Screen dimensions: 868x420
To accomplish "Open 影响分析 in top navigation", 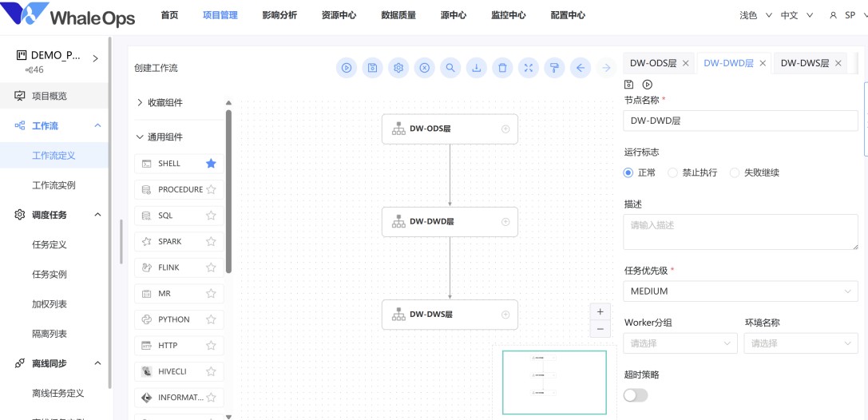I will (279, 15).
